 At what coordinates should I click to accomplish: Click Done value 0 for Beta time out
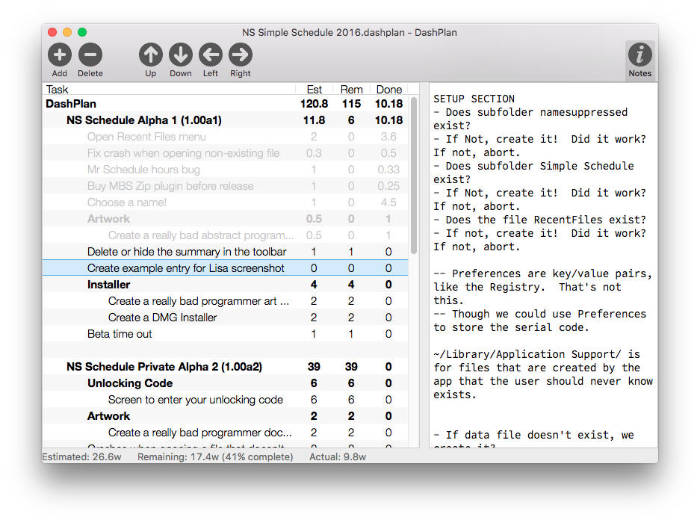[389, 334]
